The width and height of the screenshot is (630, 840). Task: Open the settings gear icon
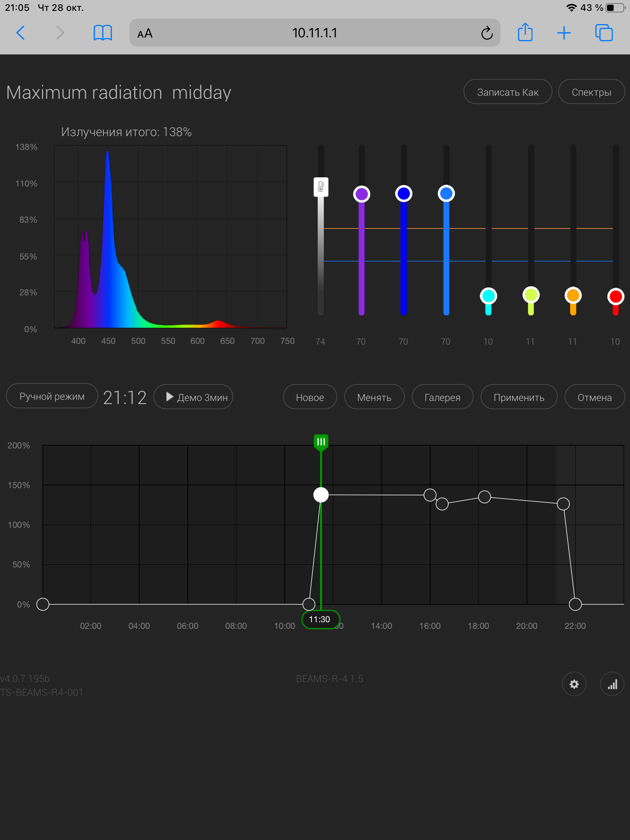[574, 684]
